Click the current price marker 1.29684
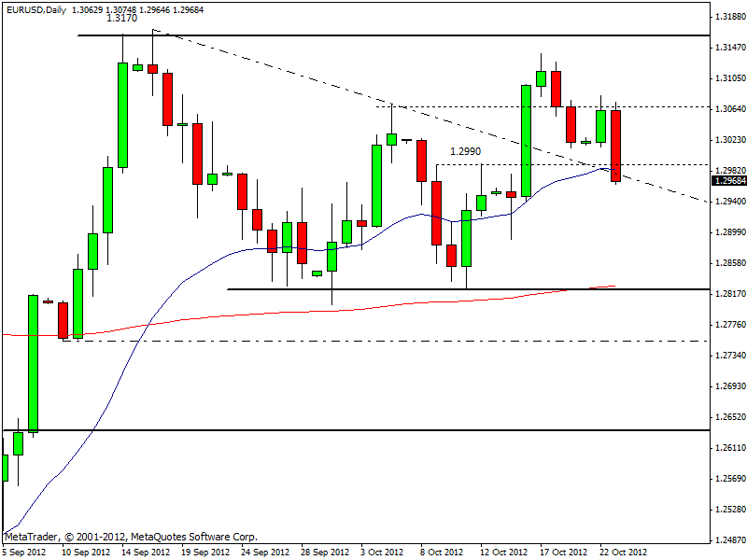This screenshot has height=560, width=747. 728,179
